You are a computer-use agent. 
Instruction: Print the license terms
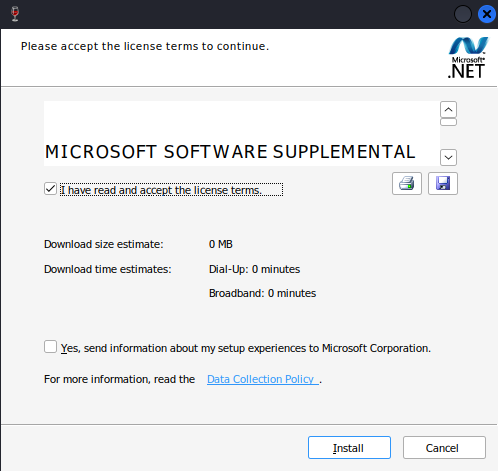pyautogui.click(x=407, y=183)
